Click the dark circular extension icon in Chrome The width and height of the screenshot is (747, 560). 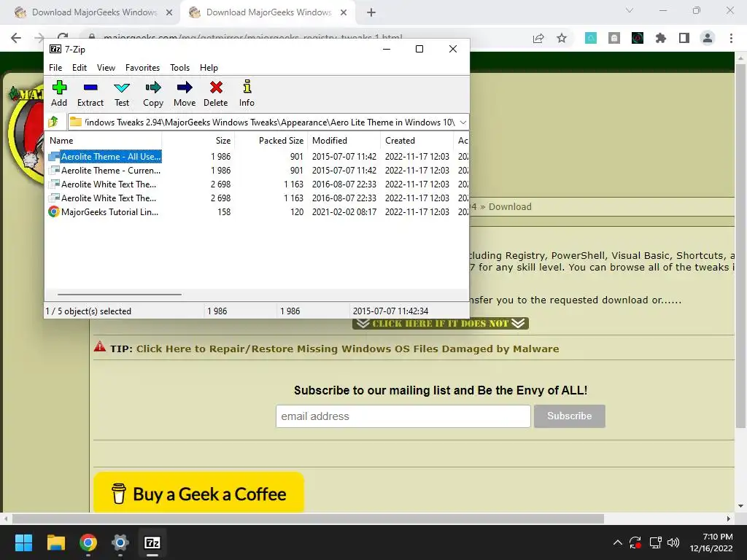[x=638, y=38]
